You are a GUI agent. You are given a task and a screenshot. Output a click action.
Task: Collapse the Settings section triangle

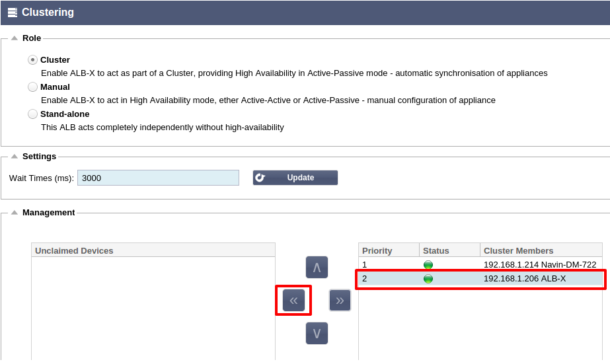pos(15,157)
